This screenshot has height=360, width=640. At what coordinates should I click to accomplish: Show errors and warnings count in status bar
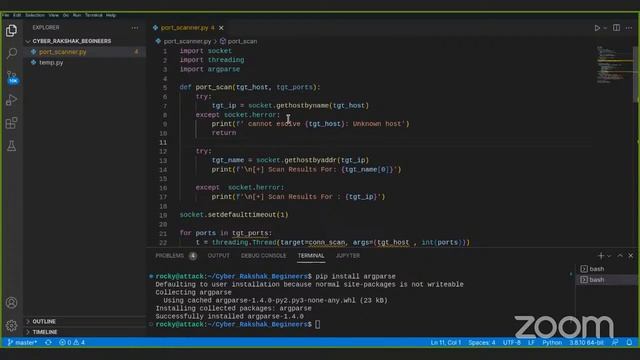pos(72,342)
